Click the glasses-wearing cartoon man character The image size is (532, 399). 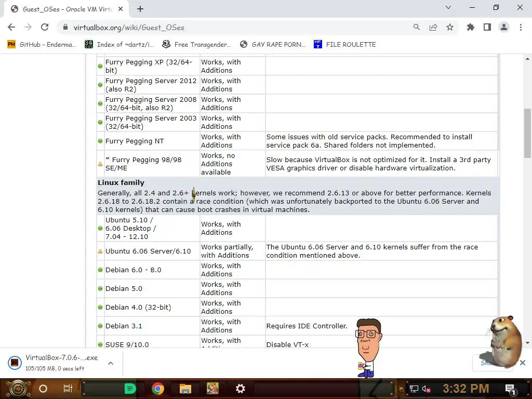tap(368, 348)
